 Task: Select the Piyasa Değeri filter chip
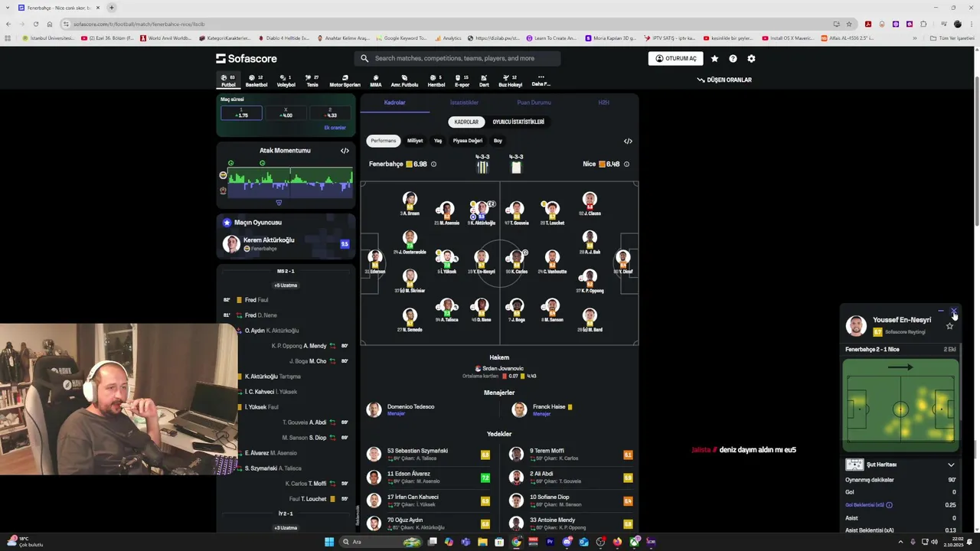click(x=467, y=141)
